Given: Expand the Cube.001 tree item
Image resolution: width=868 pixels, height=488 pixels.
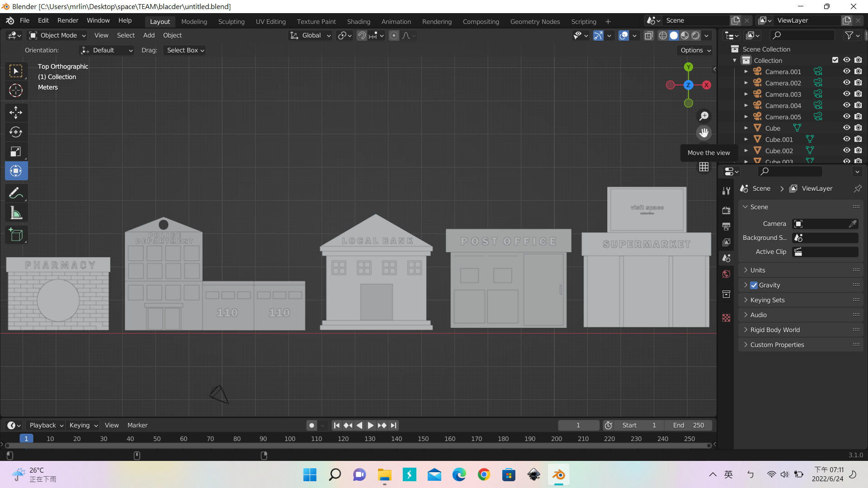Looking at the screenshot, I should [746, 139].
